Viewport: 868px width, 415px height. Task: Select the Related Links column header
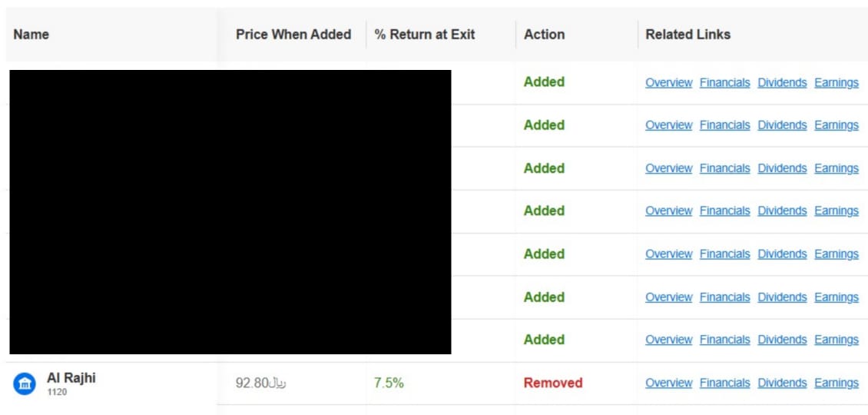(687, 35)
